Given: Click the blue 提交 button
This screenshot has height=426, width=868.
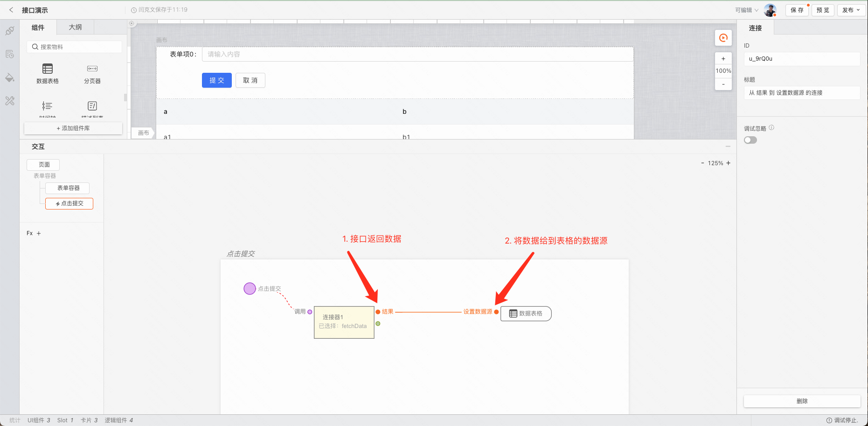Looking at the screenshot, I should 217,80.
